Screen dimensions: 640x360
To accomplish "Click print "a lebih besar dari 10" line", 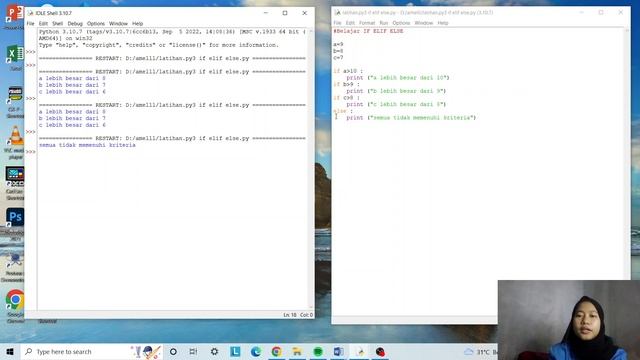I will point(398,78).
